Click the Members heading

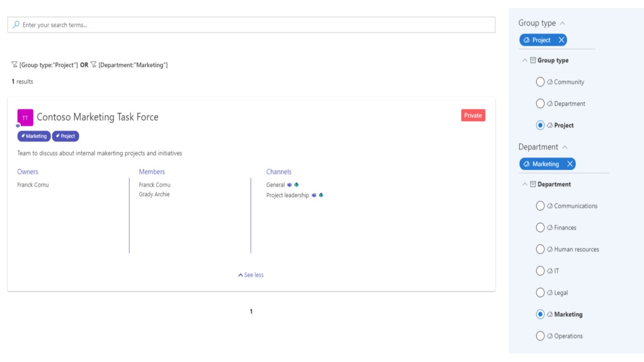pos(152,172)
